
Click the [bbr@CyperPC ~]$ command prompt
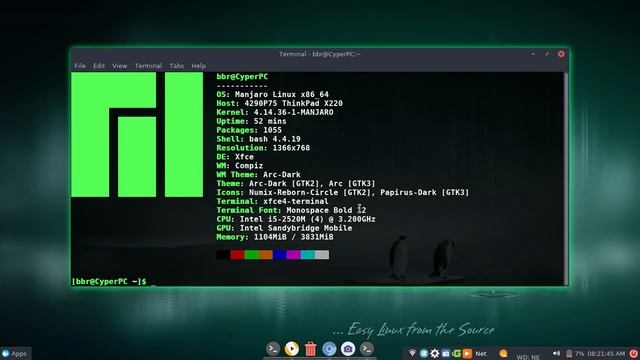[109, 281]
